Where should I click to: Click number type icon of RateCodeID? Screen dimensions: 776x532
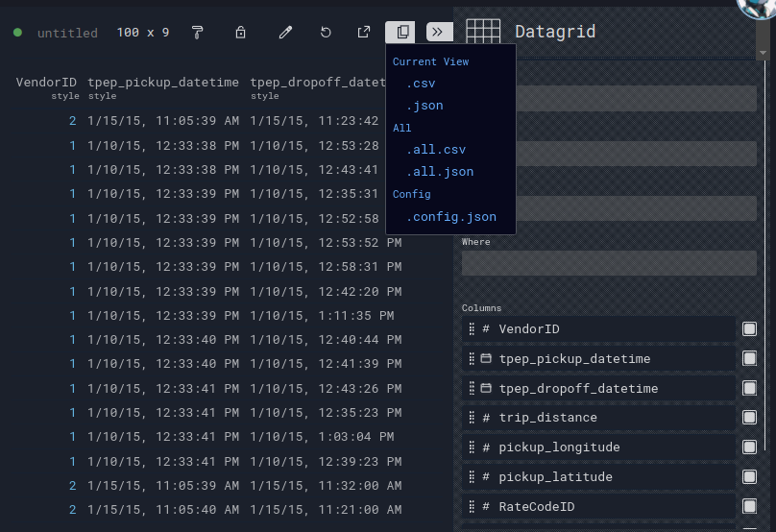tap(487, 506)
